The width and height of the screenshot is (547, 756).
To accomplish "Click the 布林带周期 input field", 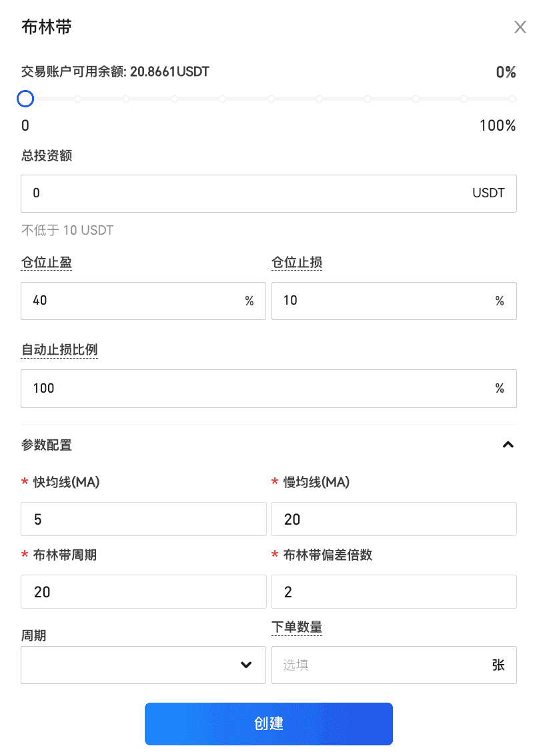I will click(x=143, y=592).
